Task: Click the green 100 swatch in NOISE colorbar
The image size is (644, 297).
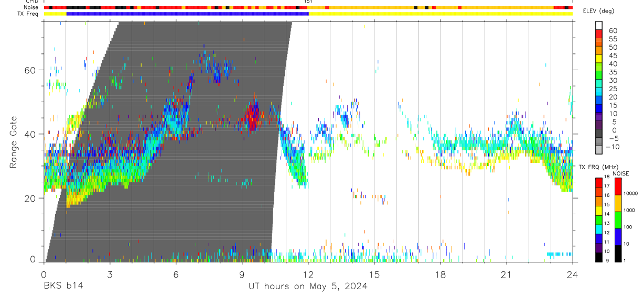Action: [x=618, y=219]
